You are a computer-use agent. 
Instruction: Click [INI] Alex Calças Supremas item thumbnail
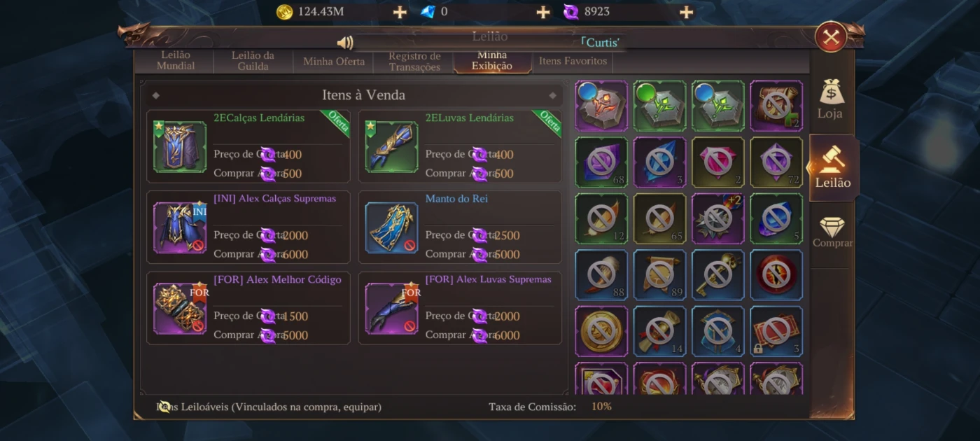[180, 227]
